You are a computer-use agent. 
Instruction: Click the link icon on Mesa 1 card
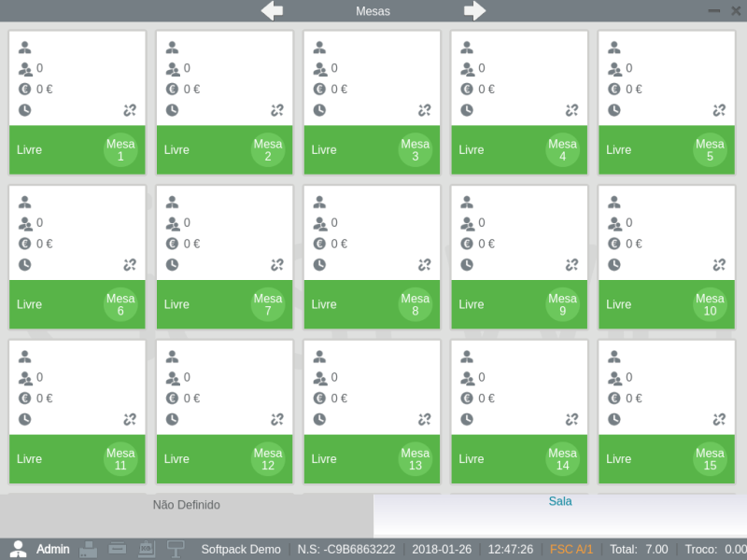coord(130,110)
